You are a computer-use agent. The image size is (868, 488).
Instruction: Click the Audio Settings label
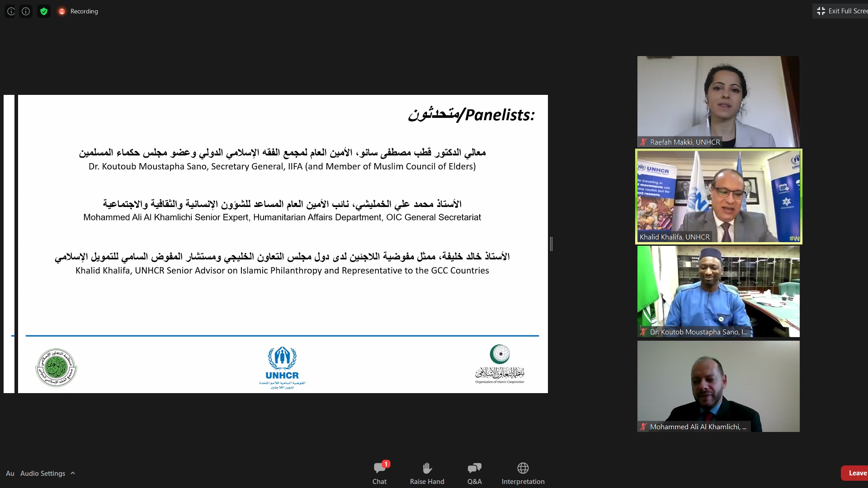tap(42, 473)
